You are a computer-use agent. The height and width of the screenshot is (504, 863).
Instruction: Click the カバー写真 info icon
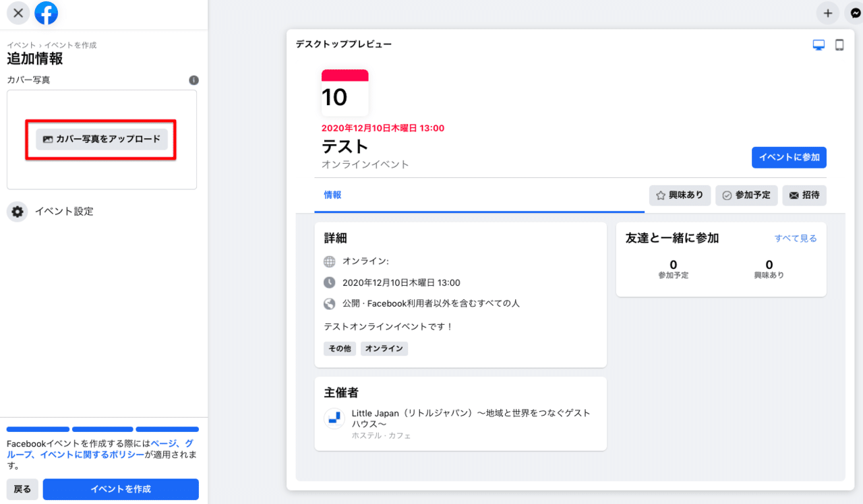[194, 80]
